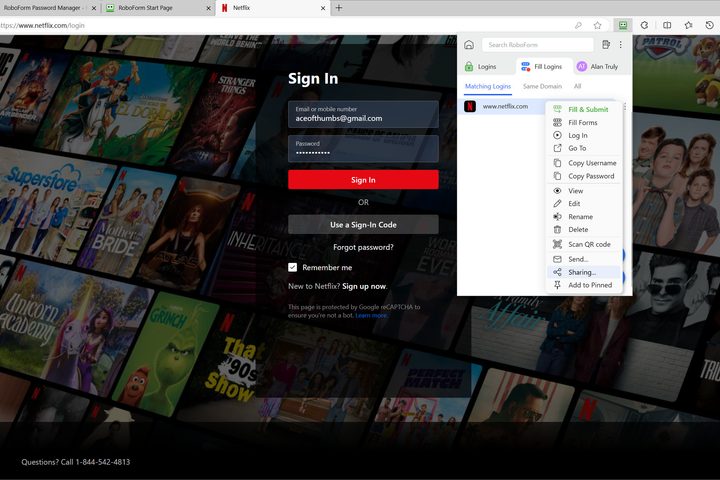This screenshot has height=480, width=720.
Task: Click the RoboForm home icon
Action: click(x=469, y=45)
